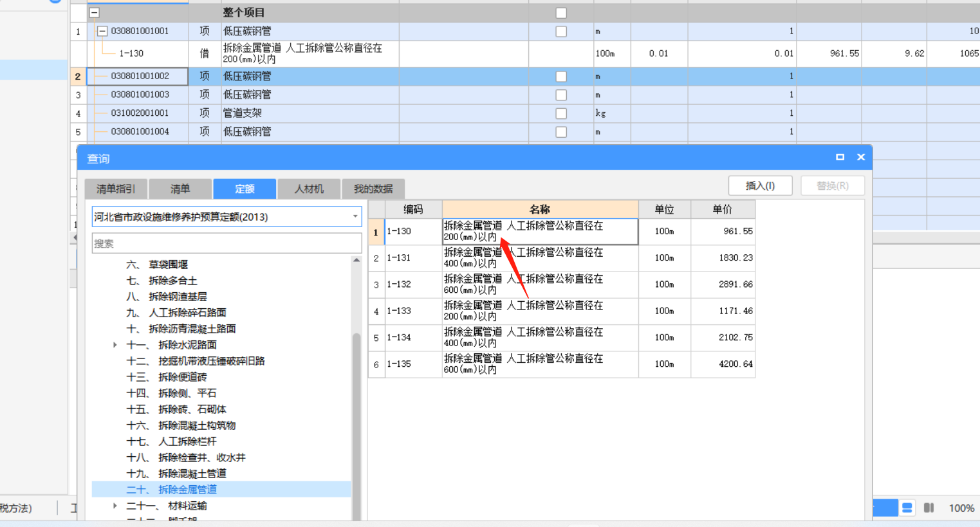Click the 编码 column header
The height and width of the screenshot is (527, 980).
coord(413,209)
